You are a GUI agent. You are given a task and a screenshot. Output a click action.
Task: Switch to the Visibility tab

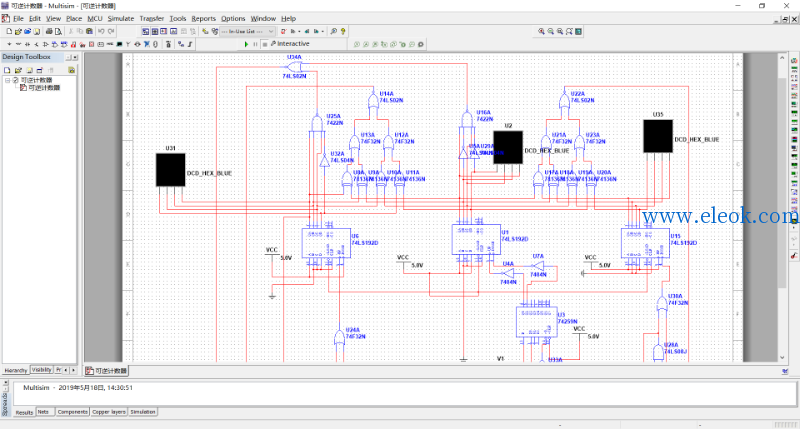click(41, 370)
